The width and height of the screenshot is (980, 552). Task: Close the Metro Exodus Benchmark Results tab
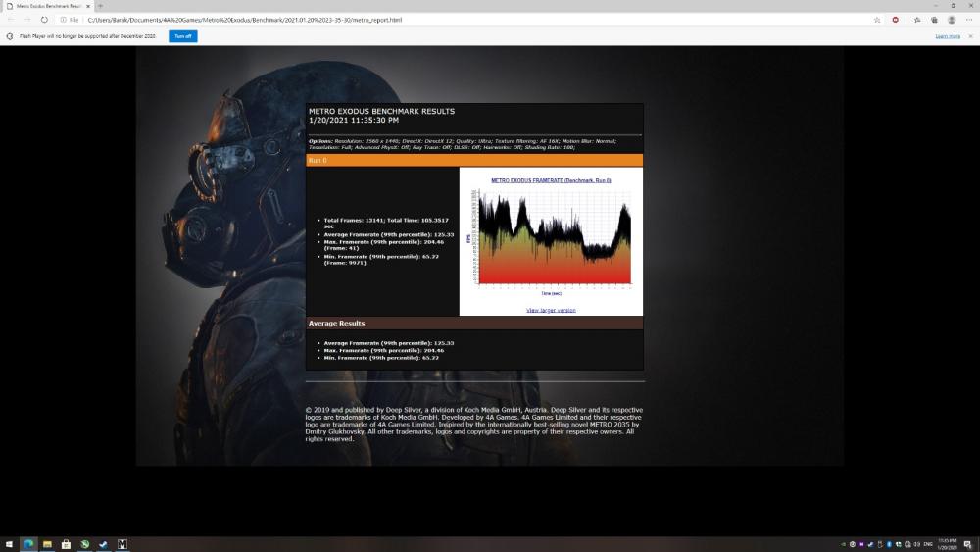click(x=88, y=6)
